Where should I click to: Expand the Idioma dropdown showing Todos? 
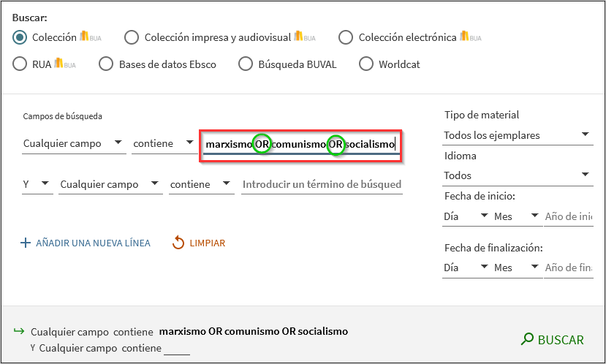point(517,175)
